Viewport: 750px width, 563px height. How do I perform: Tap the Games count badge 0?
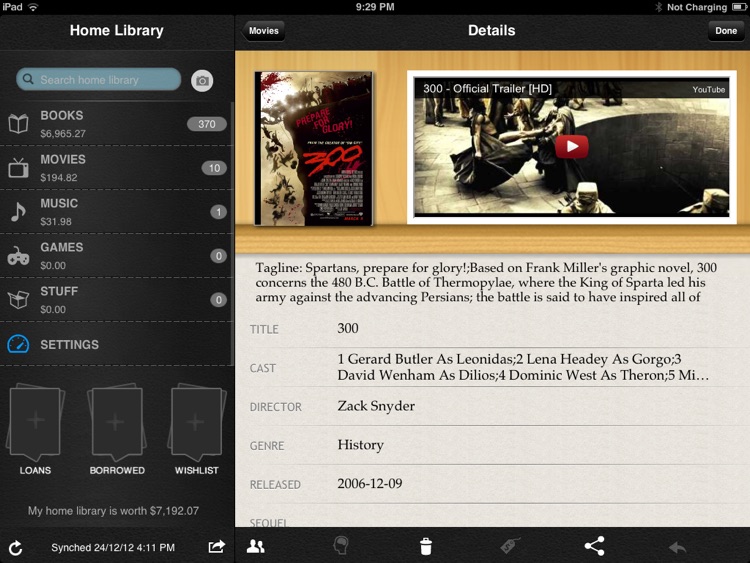(218, 256)
